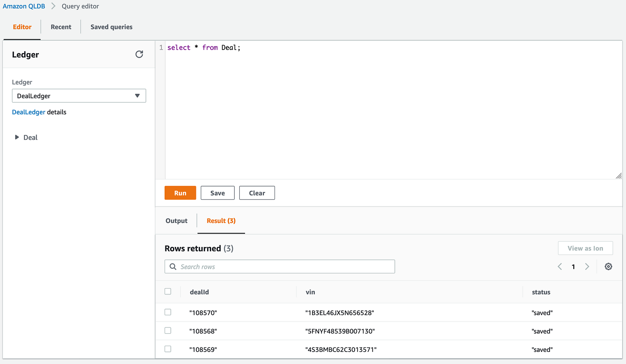Navigate to Amazon QLDB breadcrumb
The height and width of the screenshot is (364, 626).
24,6
